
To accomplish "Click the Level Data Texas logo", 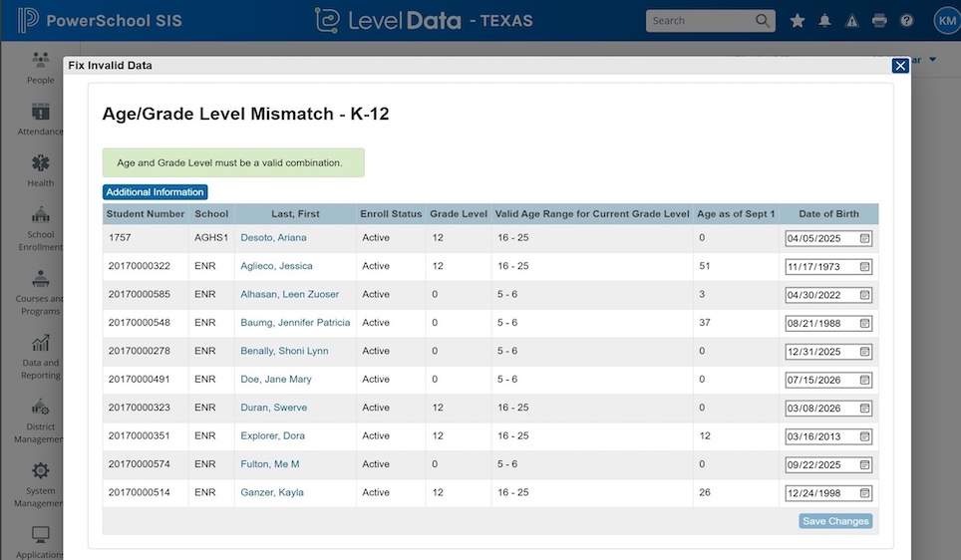I will pos(424,20).
